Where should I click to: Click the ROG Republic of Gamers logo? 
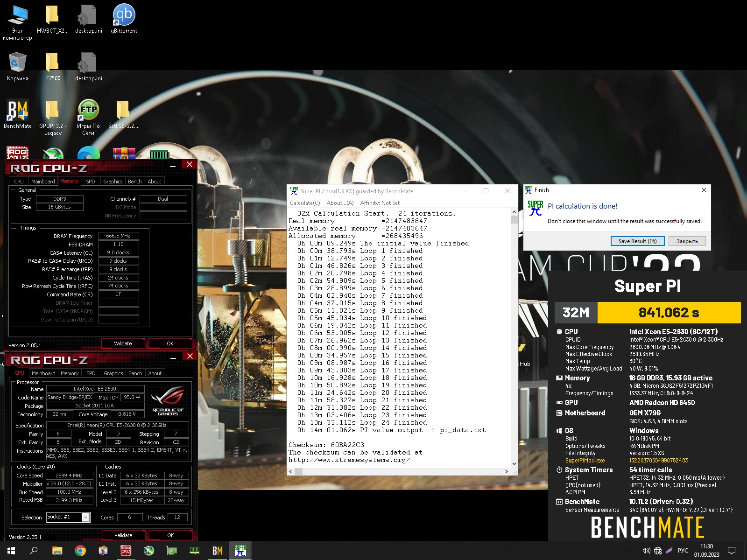168,401
